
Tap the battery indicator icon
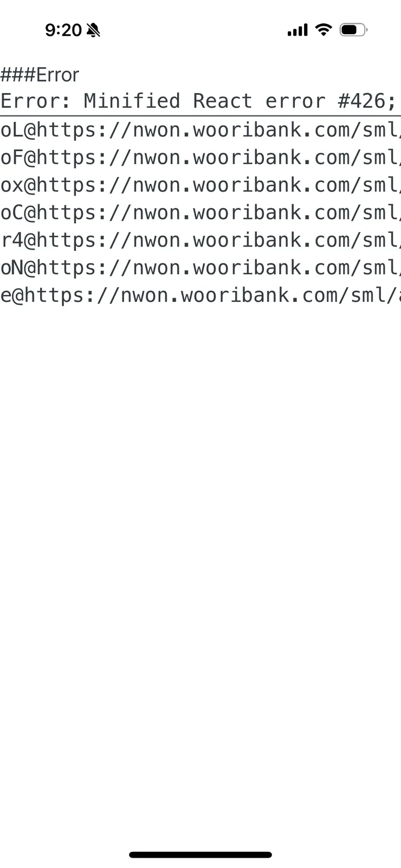353,30
